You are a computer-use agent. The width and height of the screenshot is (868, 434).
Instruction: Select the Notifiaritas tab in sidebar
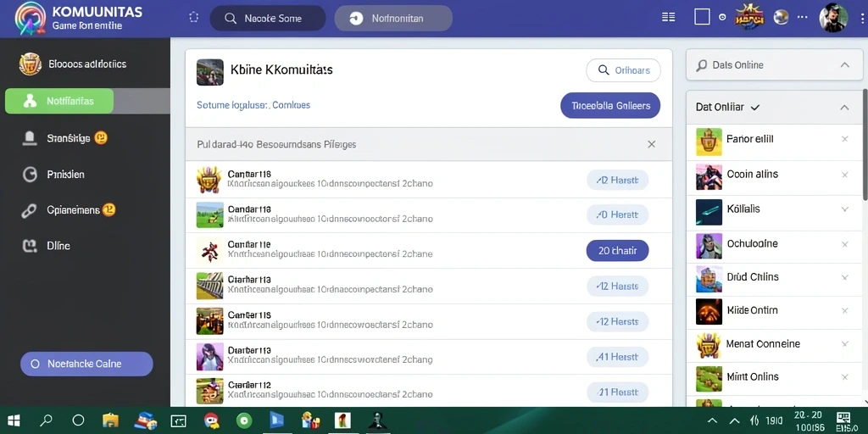59,101
